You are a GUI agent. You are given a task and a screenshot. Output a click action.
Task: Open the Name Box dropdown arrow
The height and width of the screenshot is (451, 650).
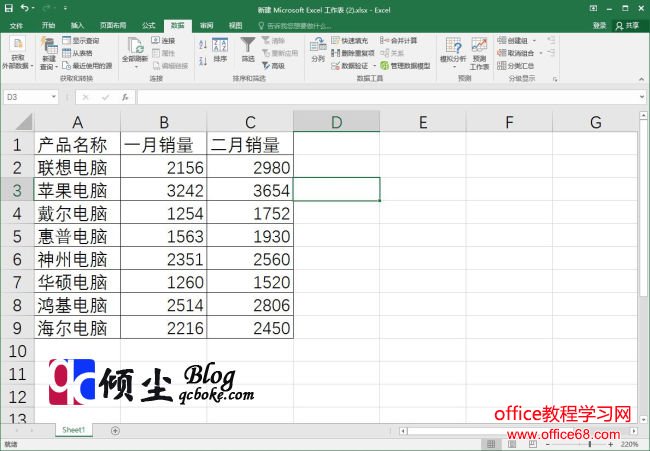click(x=53, y=97)
